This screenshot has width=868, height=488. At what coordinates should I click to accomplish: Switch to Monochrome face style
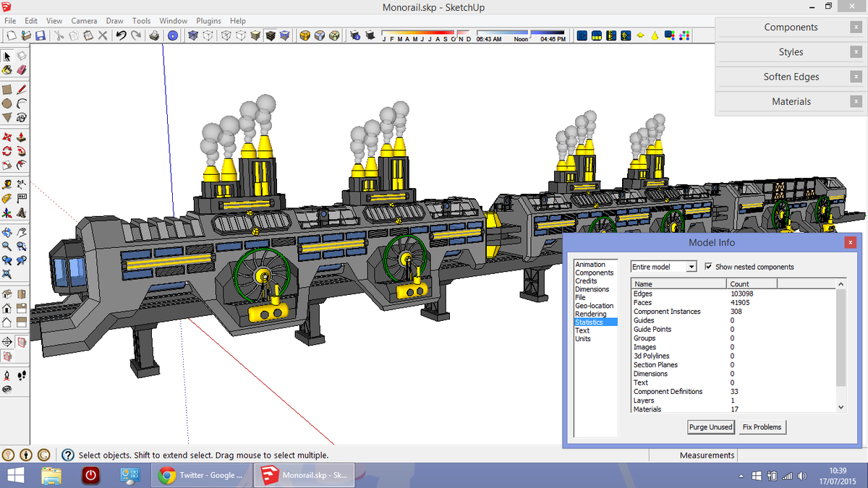pos(284,35)
